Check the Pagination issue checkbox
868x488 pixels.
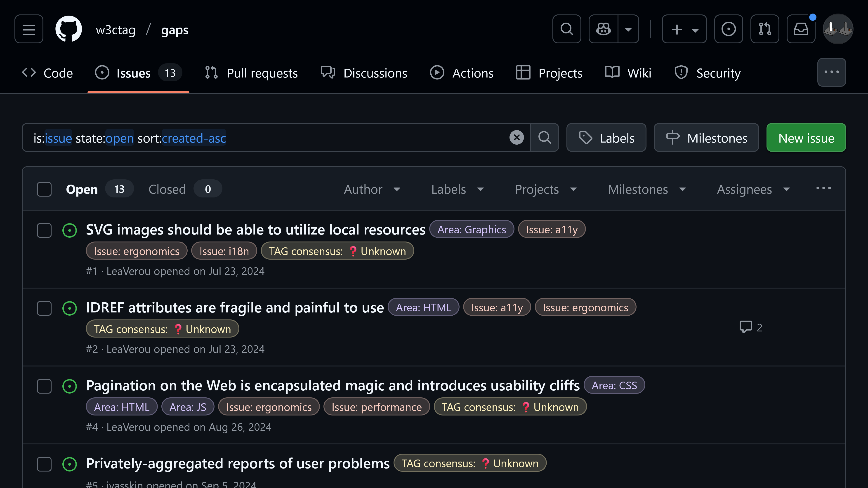44,387
